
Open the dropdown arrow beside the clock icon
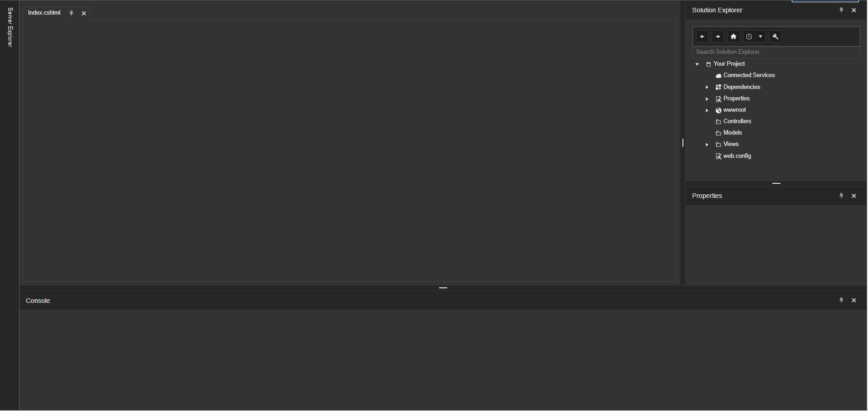(x=760, y=36)
